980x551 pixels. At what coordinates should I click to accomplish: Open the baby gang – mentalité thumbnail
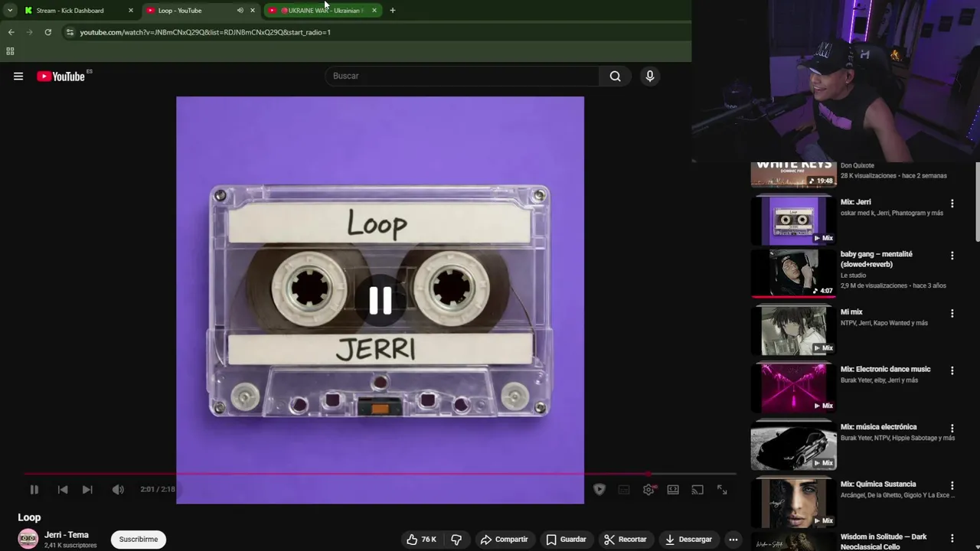[x=793, y=272]
